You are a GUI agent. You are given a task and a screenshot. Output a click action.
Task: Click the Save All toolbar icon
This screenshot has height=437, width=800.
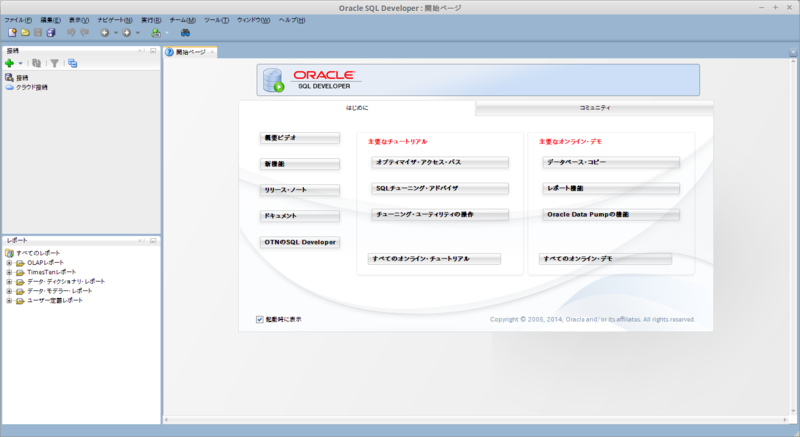[x=51, y=33]
